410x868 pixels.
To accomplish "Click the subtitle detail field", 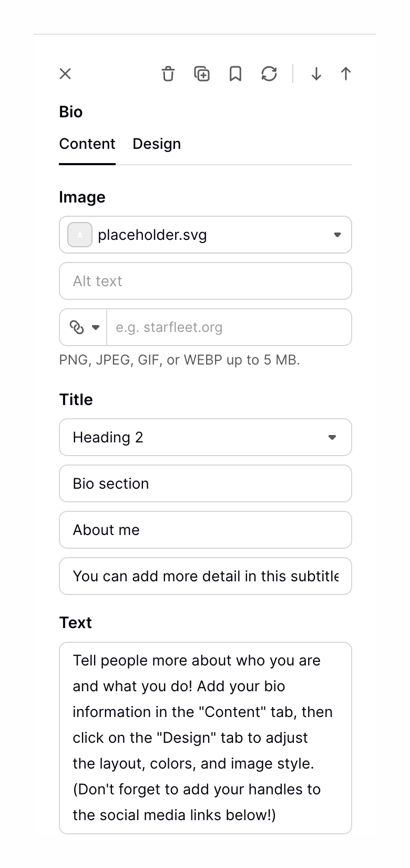I will click(x=205, y=576).
